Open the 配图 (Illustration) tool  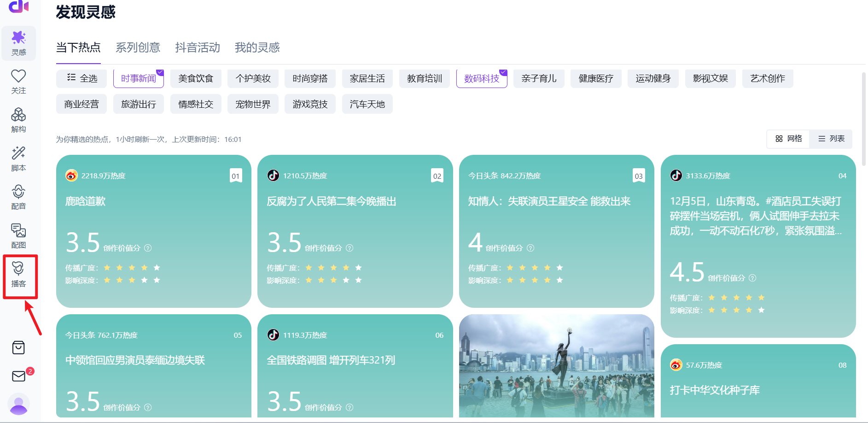(x=18, y=236)
